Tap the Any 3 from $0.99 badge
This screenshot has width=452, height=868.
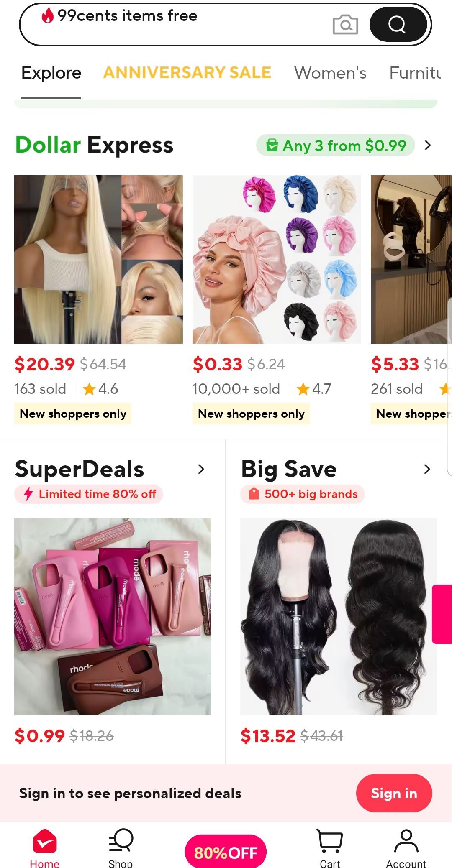click(336, 146)
